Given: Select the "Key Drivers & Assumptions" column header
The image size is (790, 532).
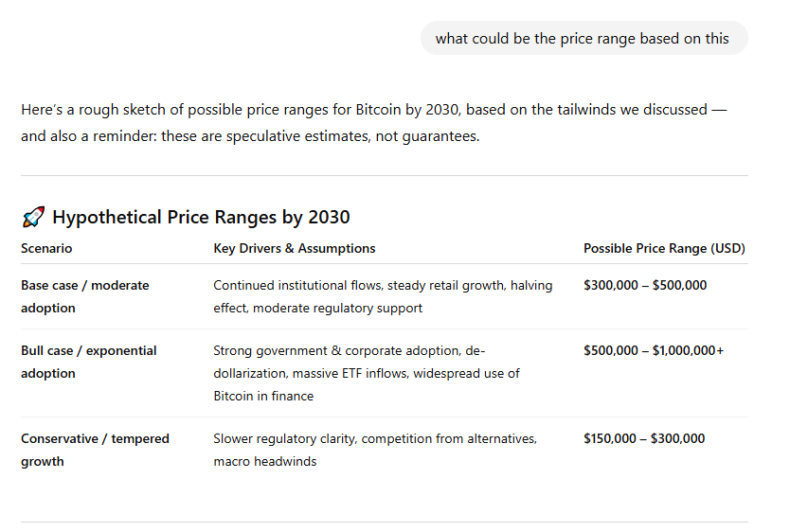Looking at the screenshot, I should (x=295, y=248).
